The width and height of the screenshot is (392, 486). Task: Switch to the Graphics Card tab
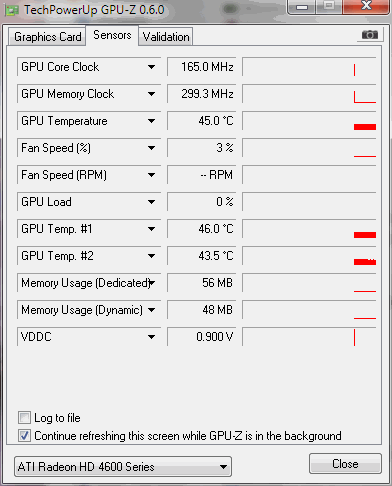tap(47, 37)
